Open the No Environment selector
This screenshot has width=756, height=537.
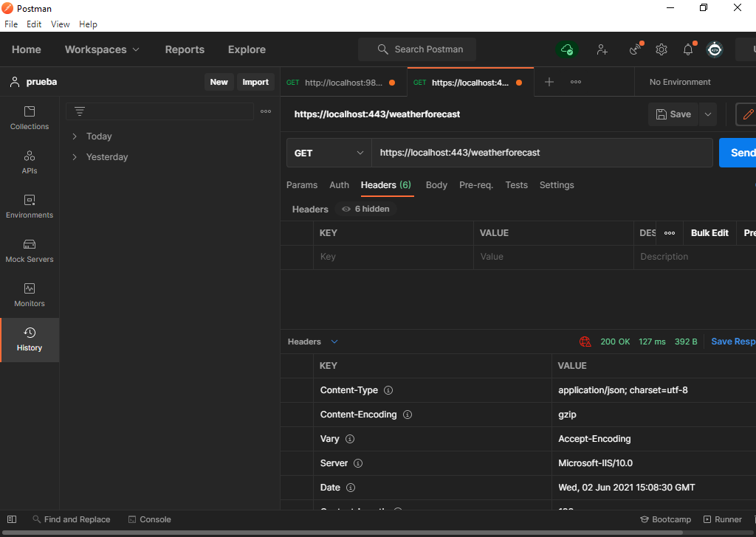pos(680,82)
